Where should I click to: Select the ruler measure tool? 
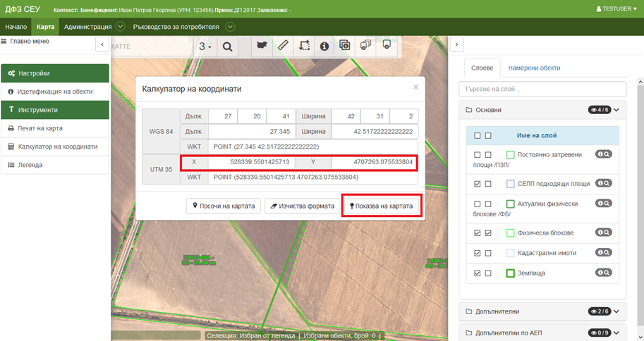283,45
